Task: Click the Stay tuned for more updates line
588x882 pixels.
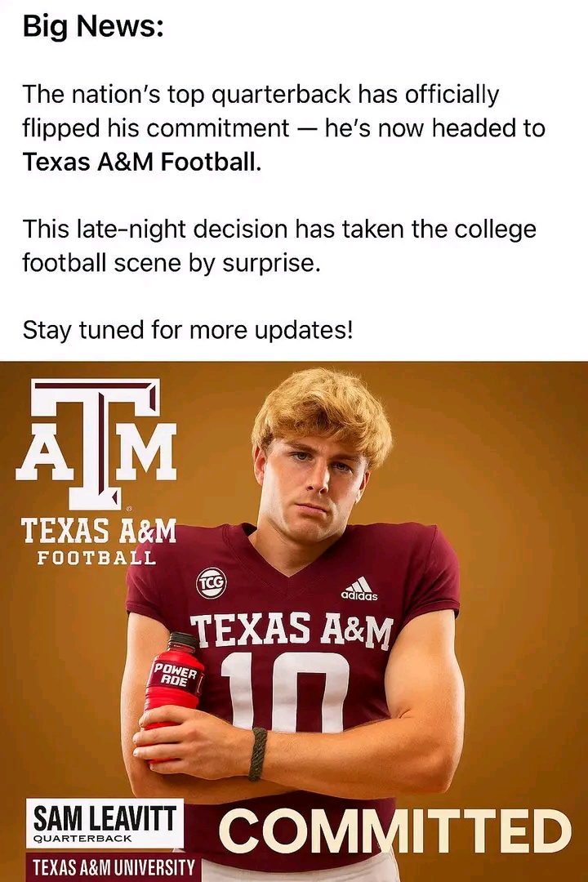Action: (188, 331)
